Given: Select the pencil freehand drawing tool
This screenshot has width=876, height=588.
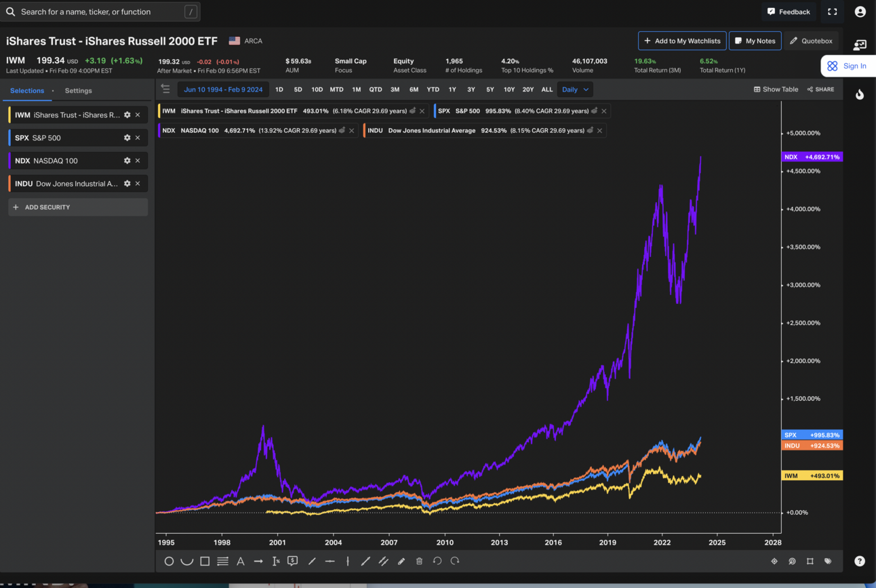Looking at the screenshot, I should pos(401,561).
